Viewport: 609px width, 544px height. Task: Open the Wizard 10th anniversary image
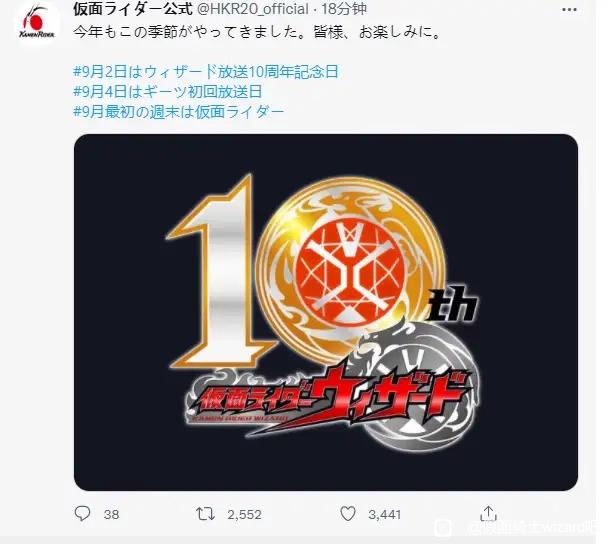pos(325,312)
